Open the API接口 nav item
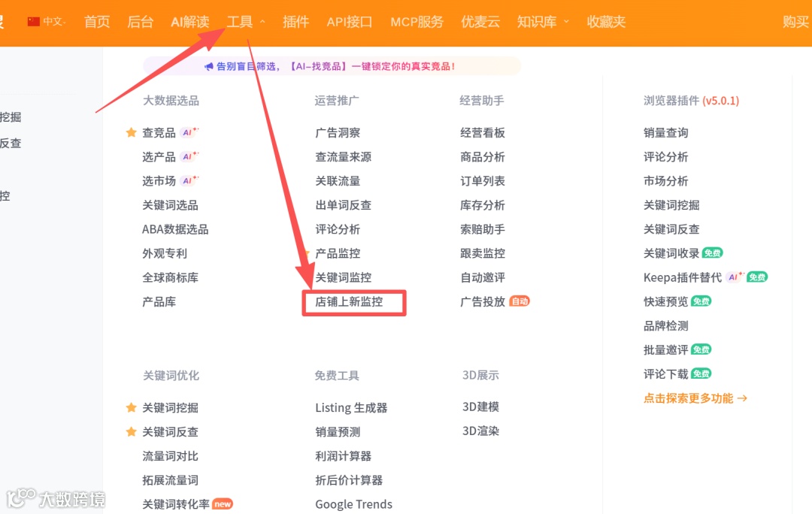812x514 pixels. click(350, 22)
